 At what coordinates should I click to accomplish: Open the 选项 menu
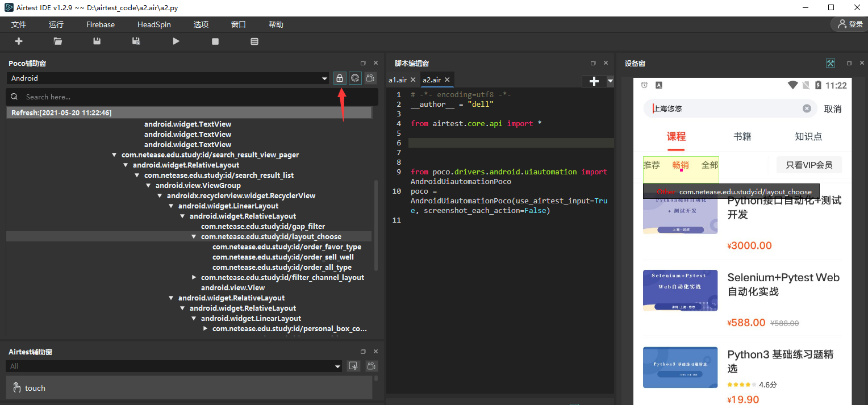click(201, 24)
